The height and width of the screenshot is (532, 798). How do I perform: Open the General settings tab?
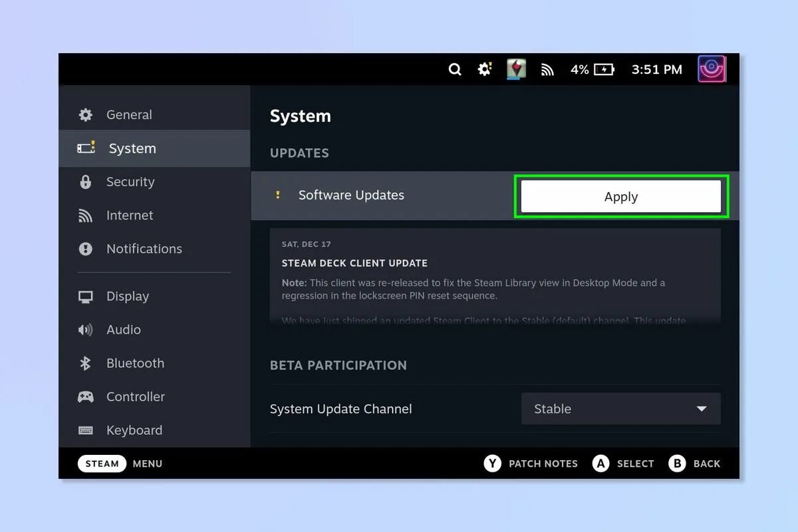pos(154,115)
